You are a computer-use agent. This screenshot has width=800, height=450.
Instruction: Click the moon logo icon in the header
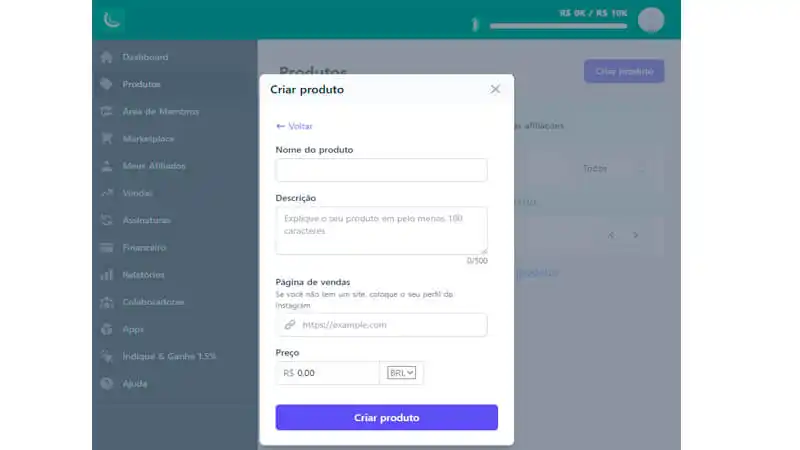(112, 20)
